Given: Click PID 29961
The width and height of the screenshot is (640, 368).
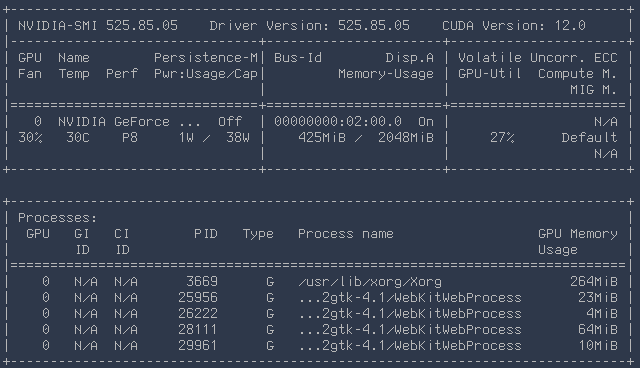Looking at the screenshot, I should point(198,346).
